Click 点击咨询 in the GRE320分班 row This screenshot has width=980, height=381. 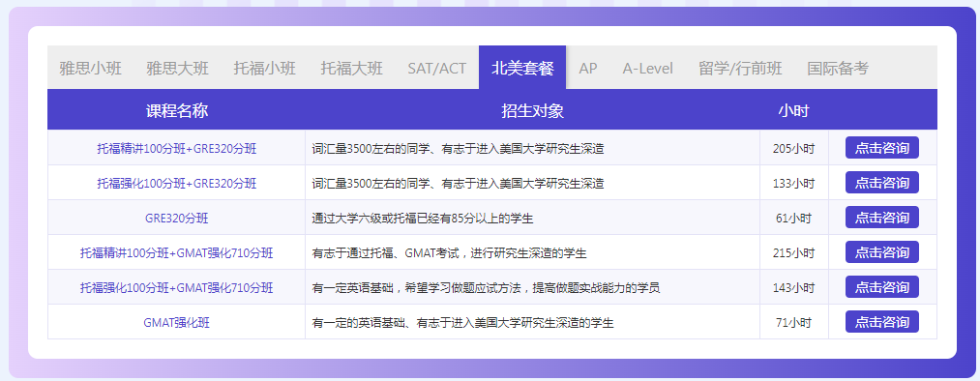882,218
